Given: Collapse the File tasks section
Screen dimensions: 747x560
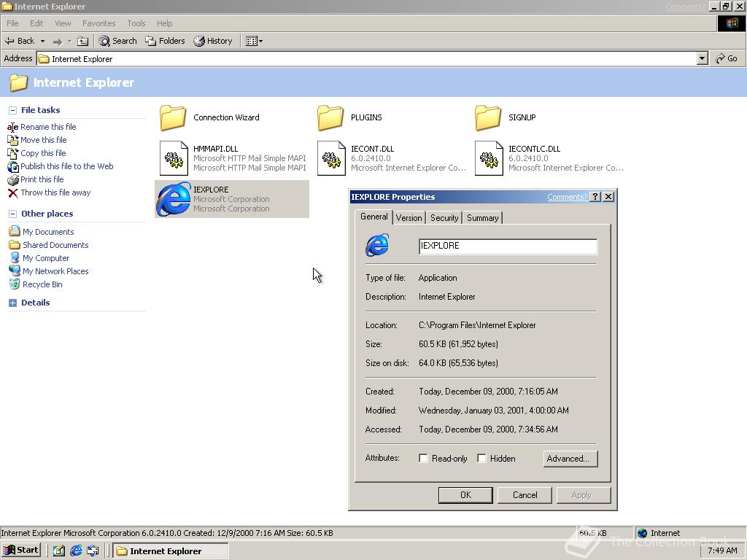Looking at the screenshot, I should point(13,110).
